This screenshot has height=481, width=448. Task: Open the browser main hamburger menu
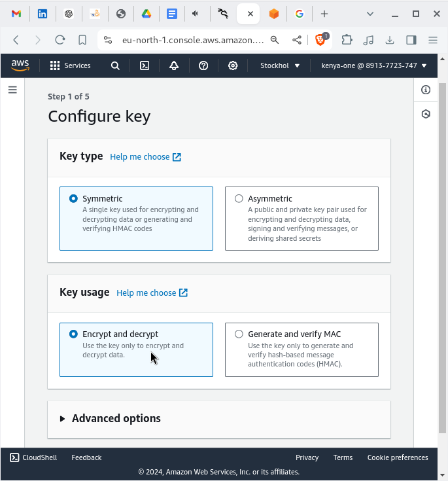click(433, 40)
